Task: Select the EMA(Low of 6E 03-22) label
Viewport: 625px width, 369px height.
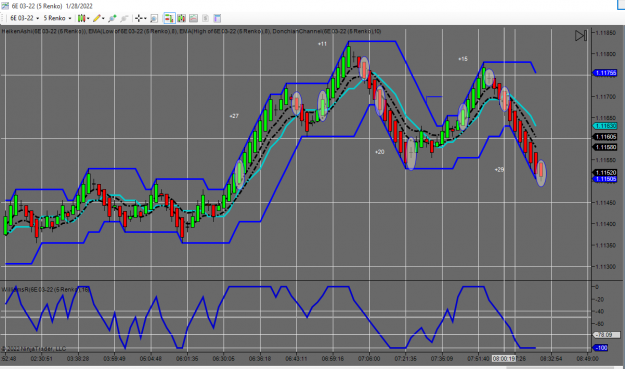Action: click(x=133, y=31)
